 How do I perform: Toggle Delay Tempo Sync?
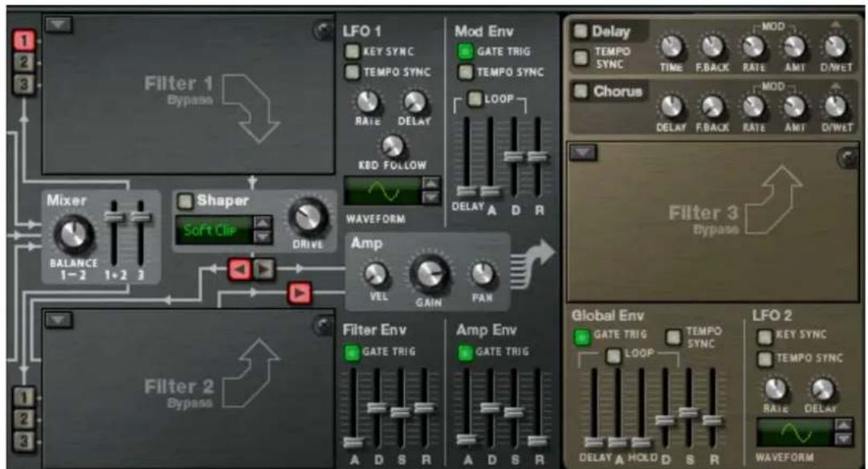tap(581, 58)
